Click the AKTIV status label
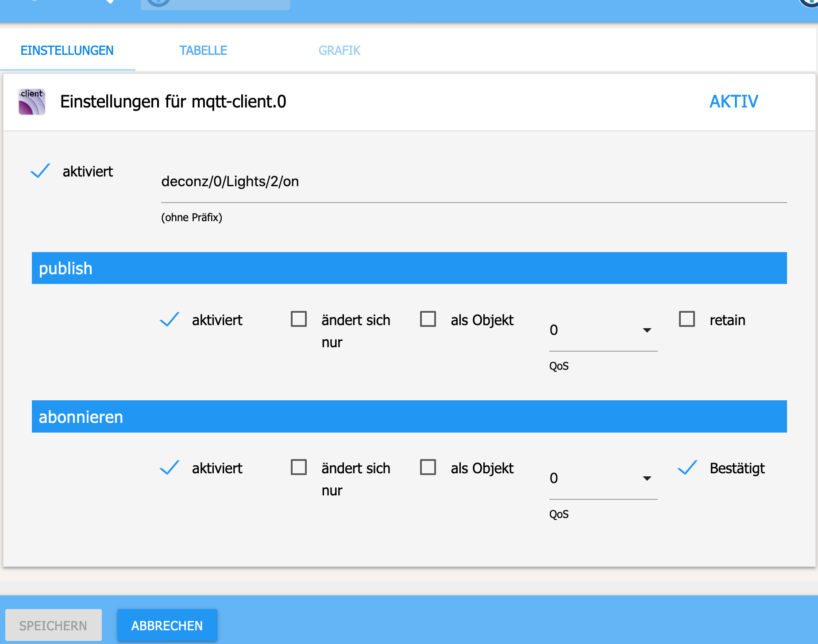 coord(733,102)
